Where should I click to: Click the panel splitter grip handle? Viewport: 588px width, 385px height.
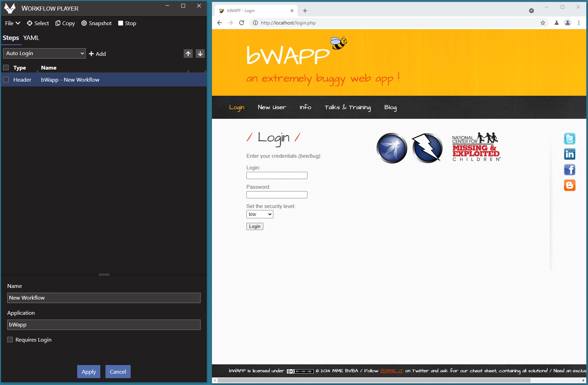104,274
